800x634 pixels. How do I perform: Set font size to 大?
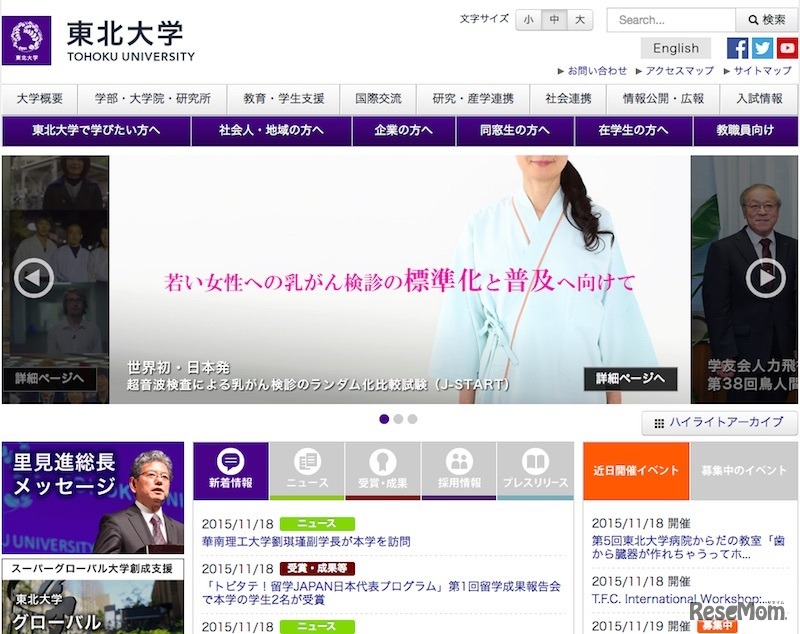tap(581, 20)
